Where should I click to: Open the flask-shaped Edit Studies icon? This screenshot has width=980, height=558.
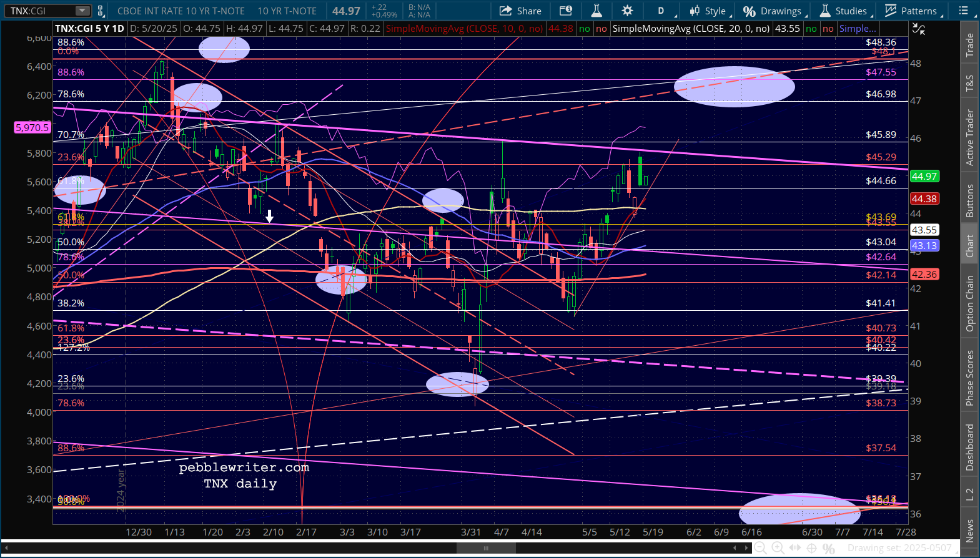[x=596, y=11]
